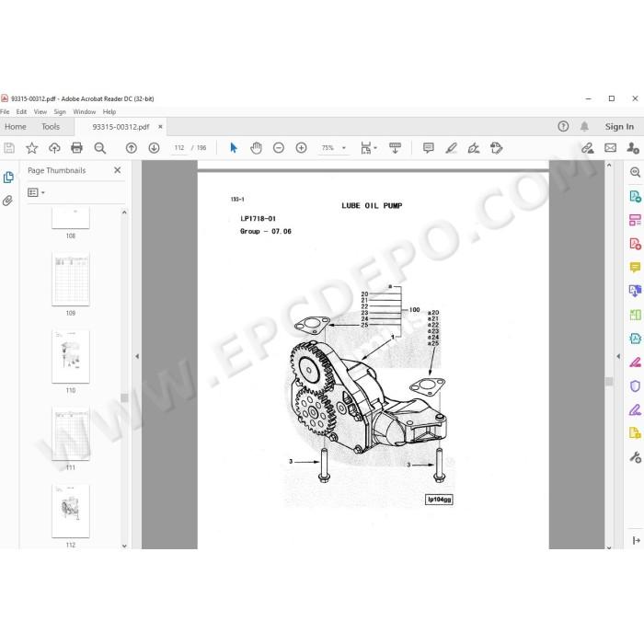Click the document vertical scrollbar thumb

(609, 381)
